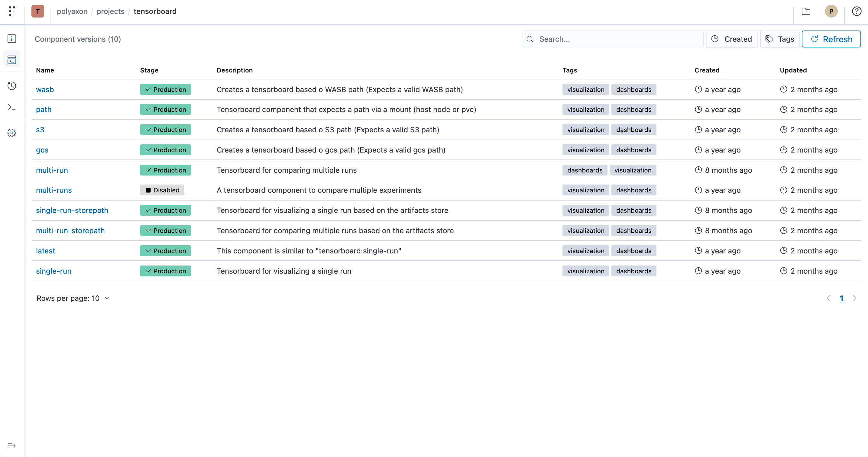This screenshot has height=457, width=868.
Task: Click the Tags column header
Action: point(570,70)
